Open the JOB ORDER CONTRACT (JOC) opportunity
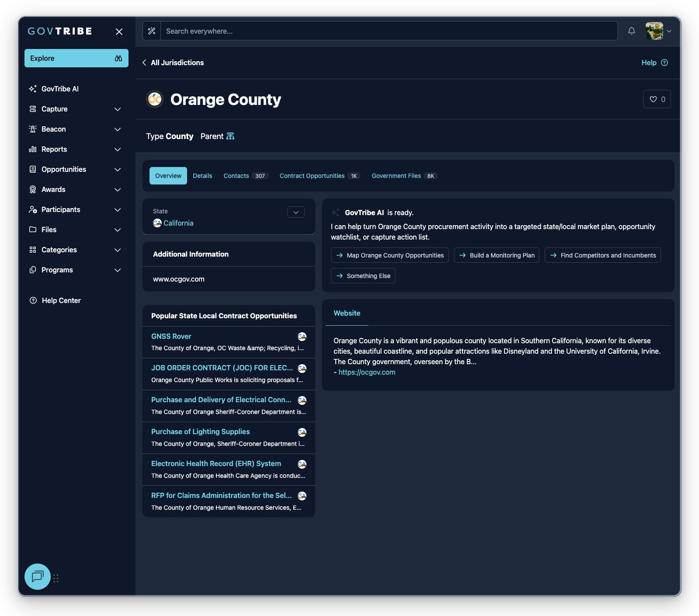 pyautogui.click(x=222, y=368)
